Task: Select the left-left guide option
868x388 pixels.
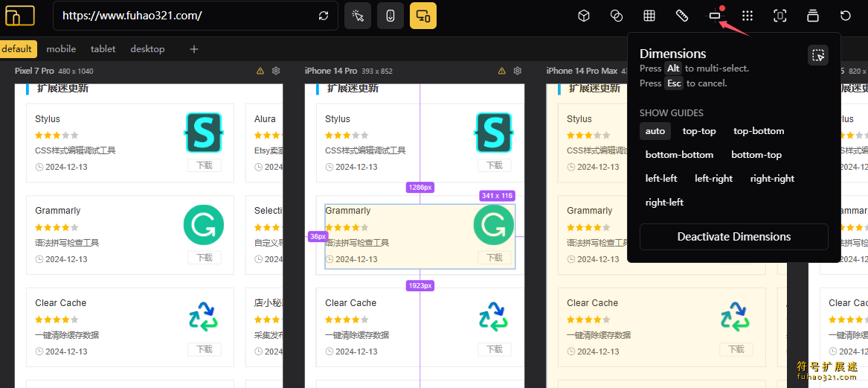Action: tap(661, 179)
